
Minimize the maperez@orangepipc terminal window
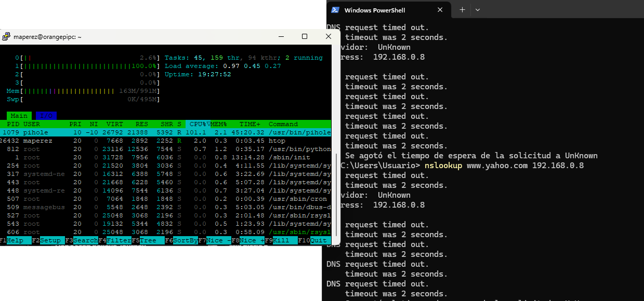point(281,36)
